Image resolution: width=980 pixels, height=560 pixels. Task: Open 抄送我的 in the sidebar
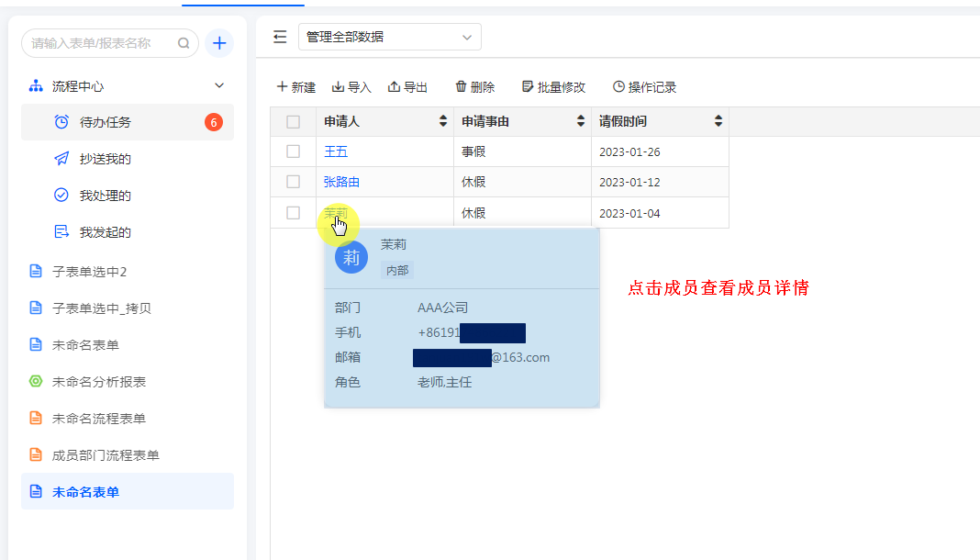click(105, 159)
